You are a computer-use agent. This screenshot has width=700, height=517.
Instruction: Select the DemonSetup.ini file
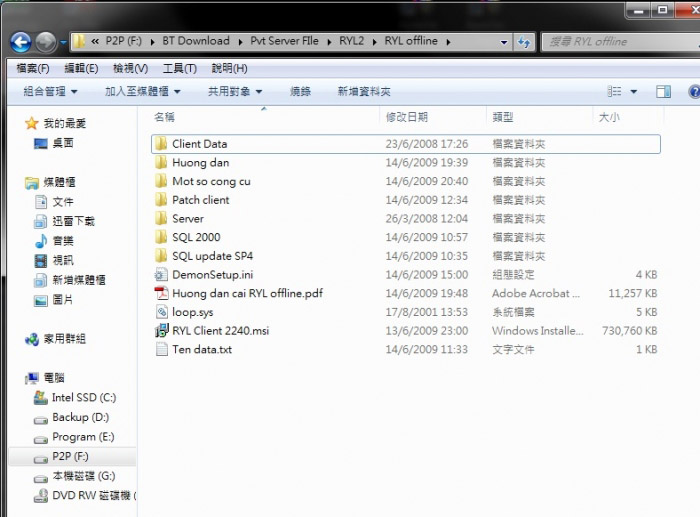(x=212, y=275)
